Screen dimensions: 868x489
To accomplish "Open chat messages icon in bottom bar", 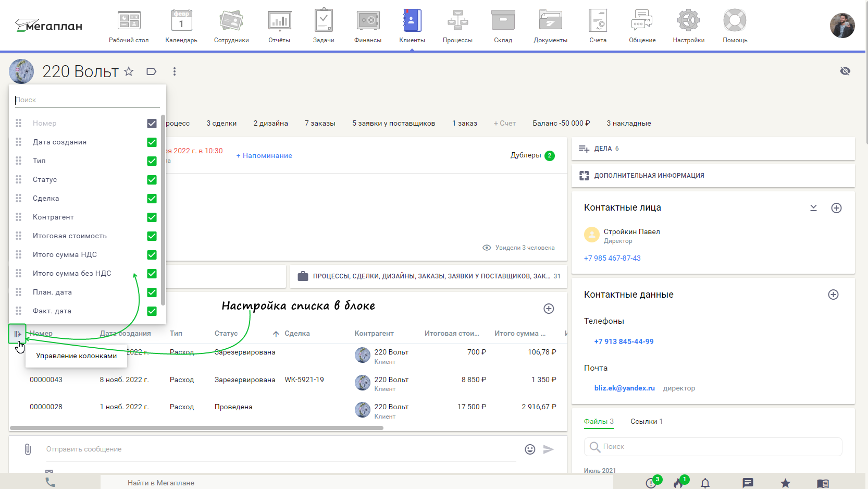I will tap(748, 483).
